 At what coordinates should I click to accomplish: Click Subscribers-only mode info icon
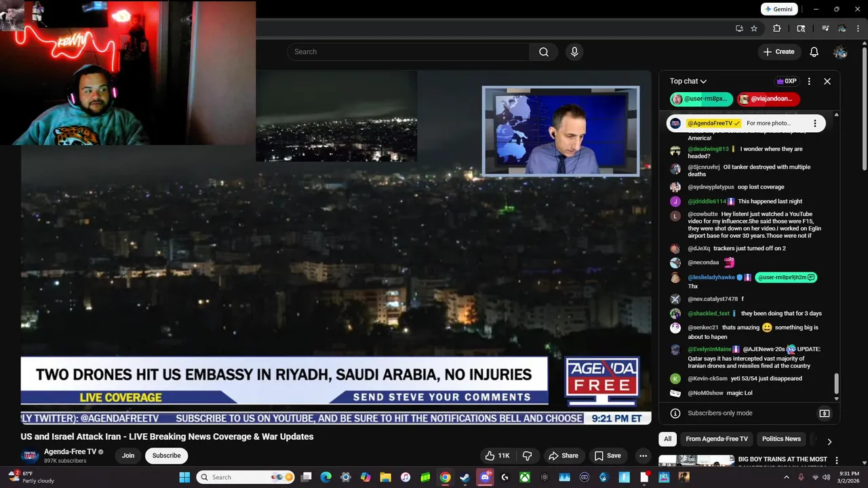click(675, 413)
